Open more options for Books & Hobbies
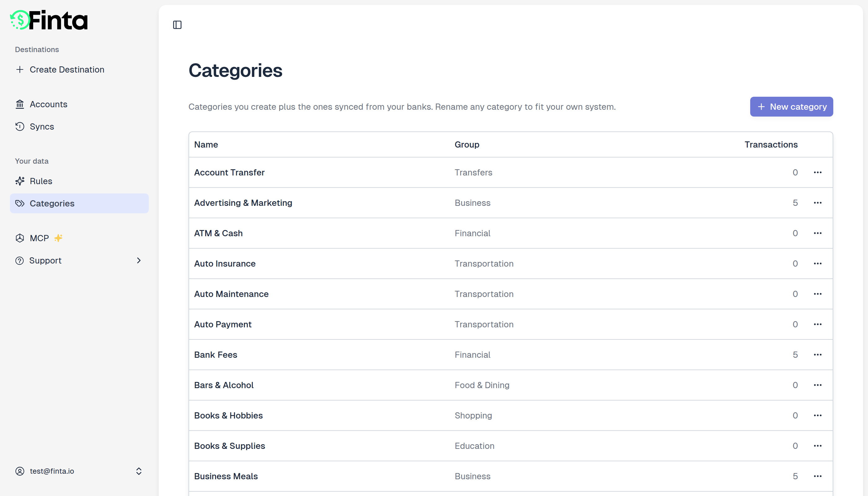Image resolution: width=868 pixels, height=496 pixels. coord(817,415)
